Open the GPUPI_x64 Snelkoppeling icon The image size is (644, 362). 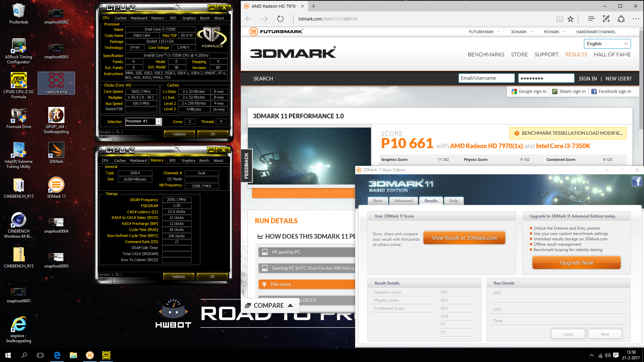[x=56, y=121]
